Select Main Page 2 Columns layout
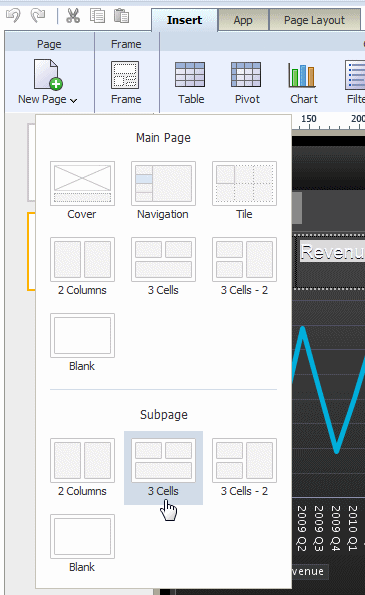This screenshot has width=365, height=595. pyautogui.click(x=82, y=266)
